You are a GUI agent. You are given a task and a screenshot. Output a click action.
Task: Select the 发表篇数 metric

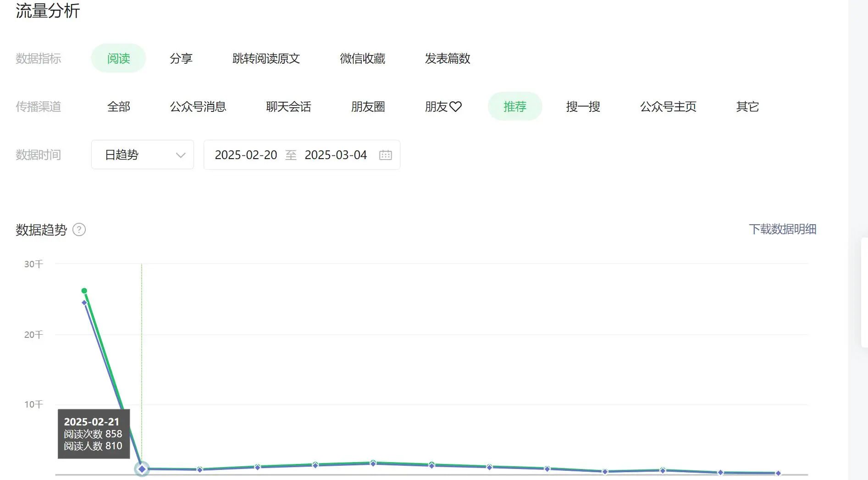(448, 58)
